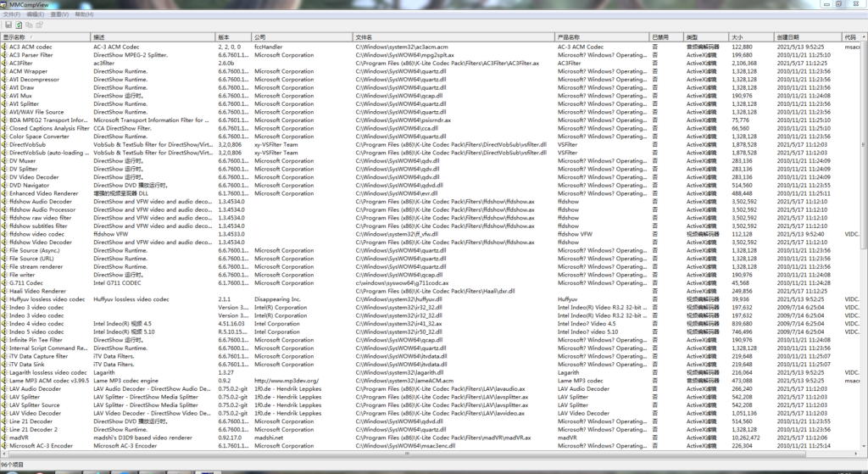This screenshot has height=474, width=868.
Task: Click the 10,262,472 size value of madVR
Action: point(745,438)
